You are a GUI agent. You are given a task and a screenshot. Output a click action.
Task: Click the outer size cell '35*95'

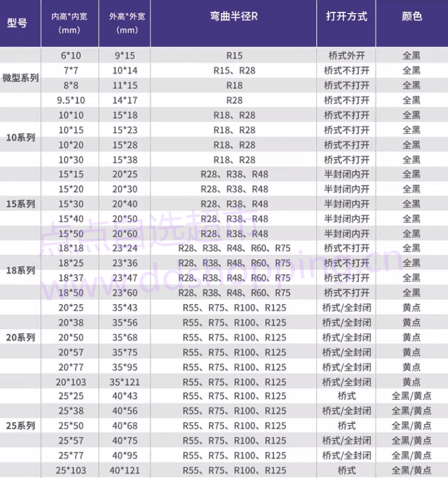[x=125, y=367]
